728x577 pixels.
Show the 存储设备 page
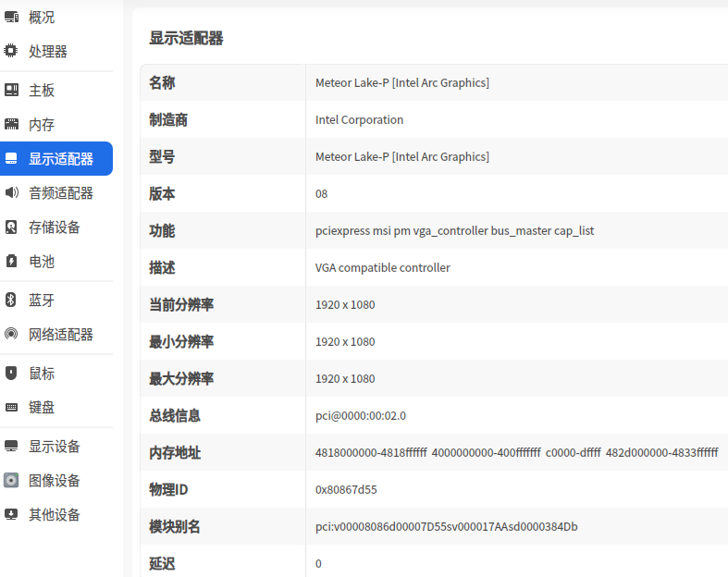click(56, 227)
